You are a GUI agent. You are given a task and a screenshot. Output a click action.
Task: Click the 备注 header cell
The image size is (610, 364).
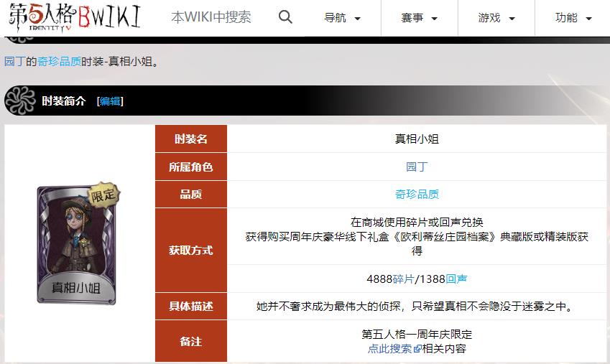(191, 342)
